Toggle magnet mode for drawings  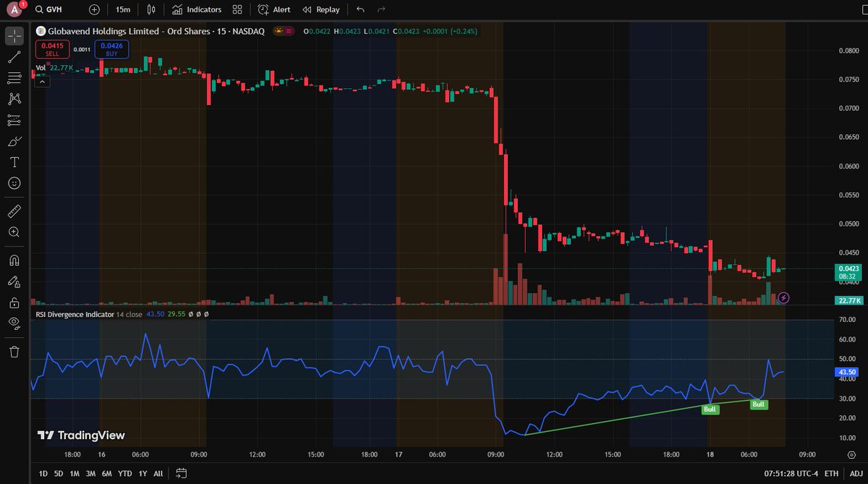point(14,260)
